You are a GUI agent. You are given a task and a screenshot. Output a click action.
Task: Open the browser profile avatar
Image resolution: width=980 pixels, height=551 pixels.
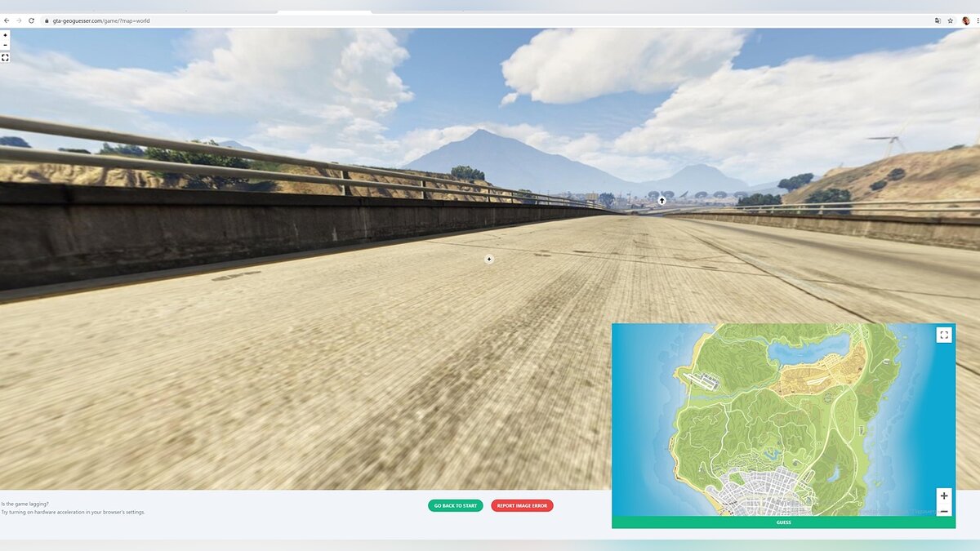click(965, 20)
